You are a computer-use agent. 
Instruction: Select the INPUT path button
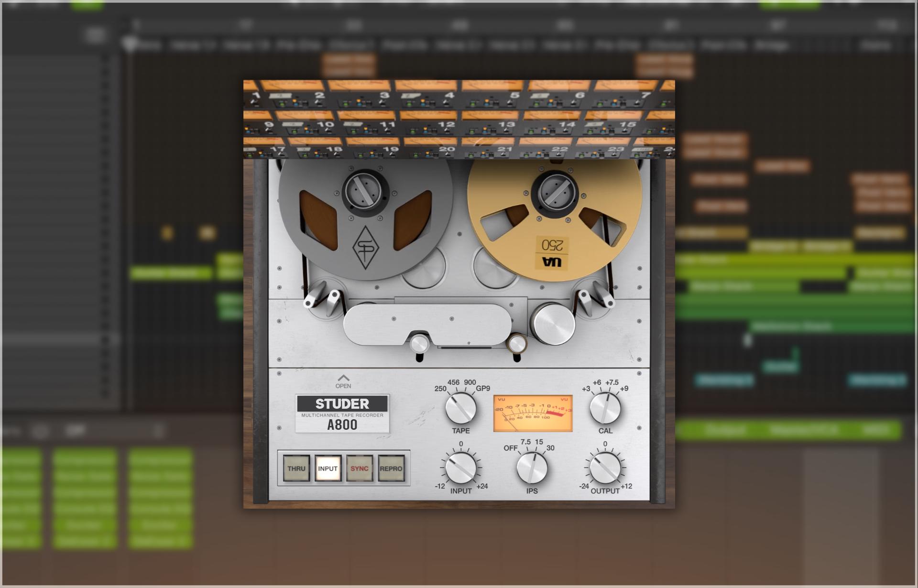tap(328, 468)
